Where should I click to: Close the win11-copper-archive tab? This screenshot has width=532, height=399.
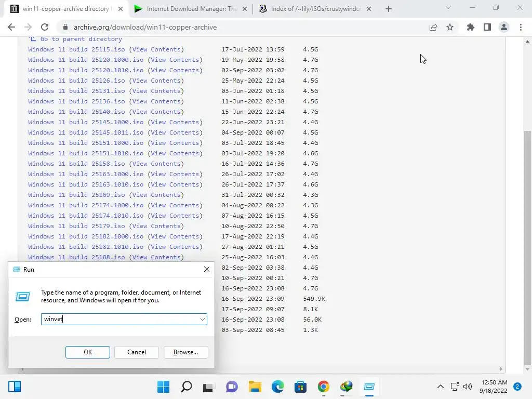[121, 9]
